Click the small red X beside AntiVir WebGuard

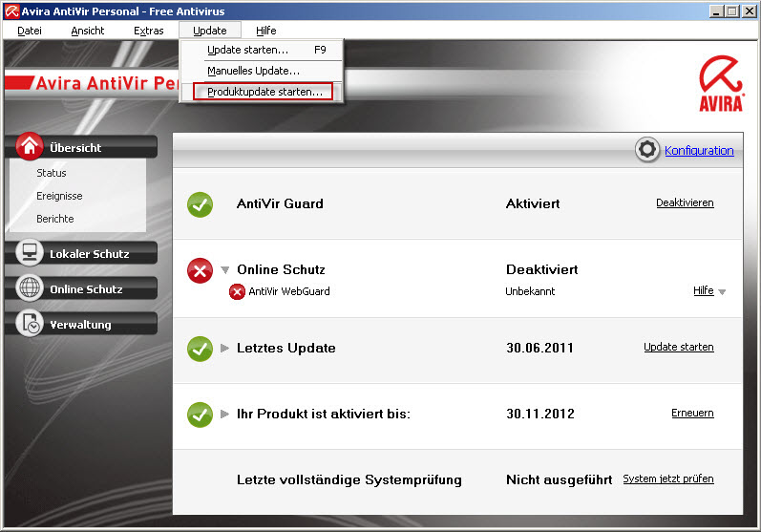[x=237, y=291]
